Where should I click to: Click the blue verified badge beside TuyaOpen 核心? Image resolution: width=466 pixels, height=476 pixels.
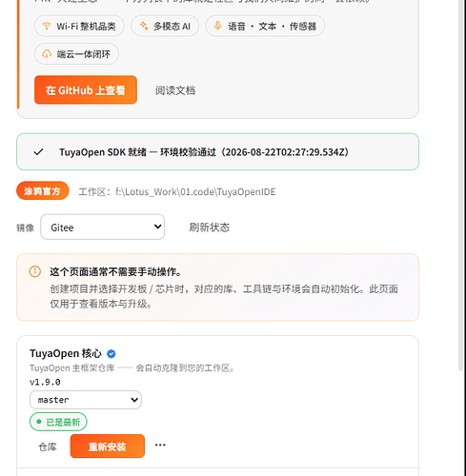pyautogui.click(x=111, y=353)
